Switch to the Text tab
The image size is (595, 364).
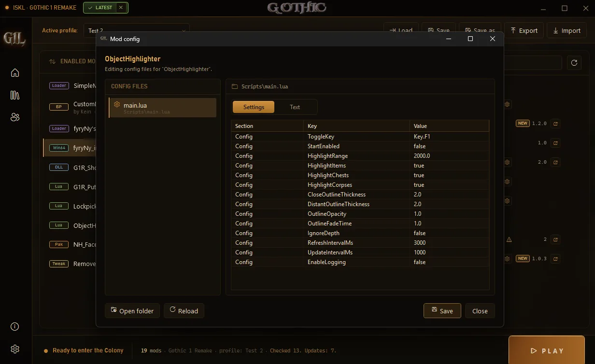pyautogui.click(x=295, y=107)
